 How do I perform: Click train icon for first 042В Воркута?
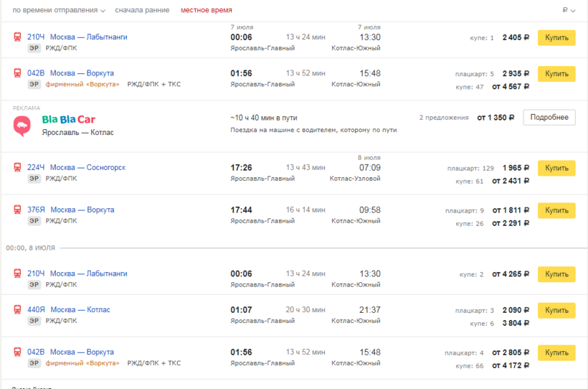pyautogui.click(x=17, y=73)
